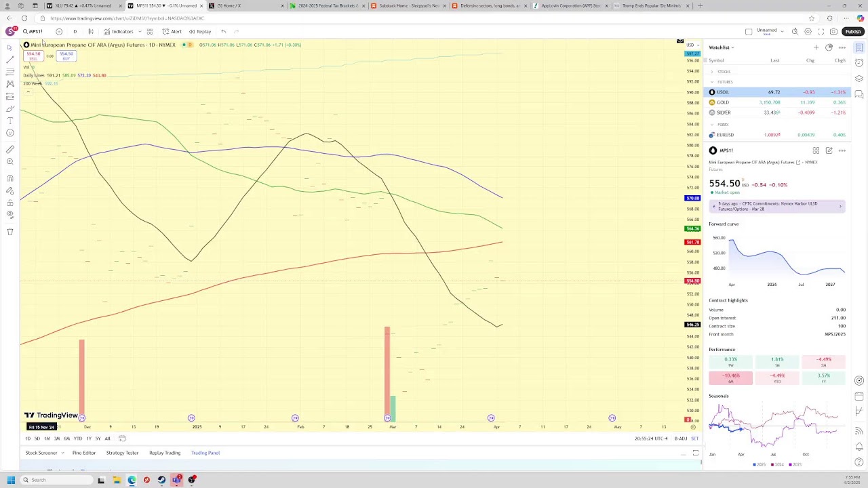Select the zoom in tool
Image resolution: width=868 pixels, height=488 pixels.
pyautogui.click(x=9, y=161)
